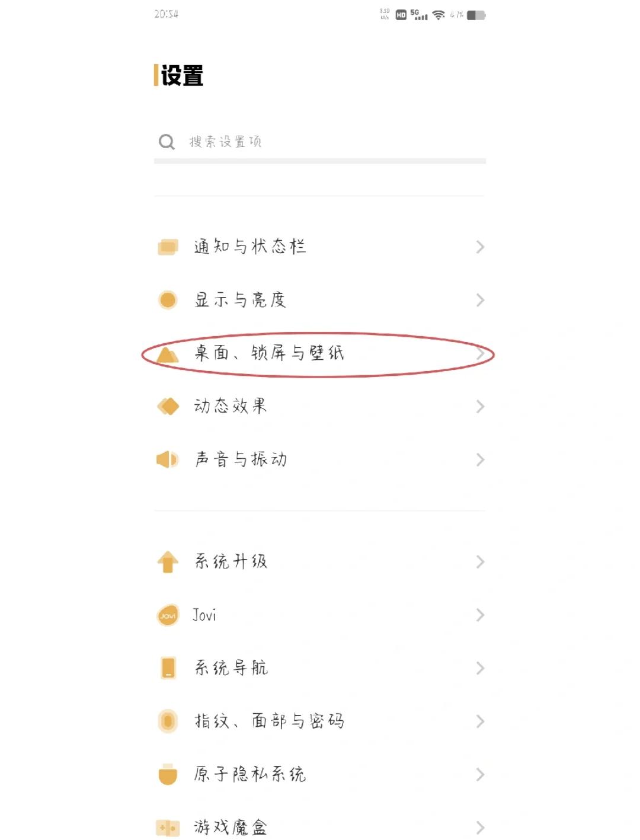The height and width of the screenshot is (840, 640).
Task: Tap the 显示与亮度 (Display) circular icon
Action: (x=168, y=300)
